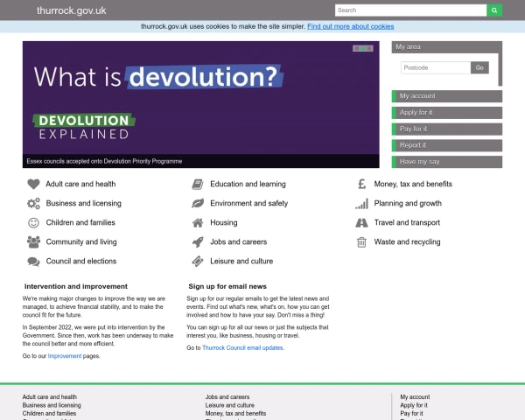Click the My area panel header
The width and height of the screenshot is (525, 420).
pyautogui.click(x=447, y=47)
